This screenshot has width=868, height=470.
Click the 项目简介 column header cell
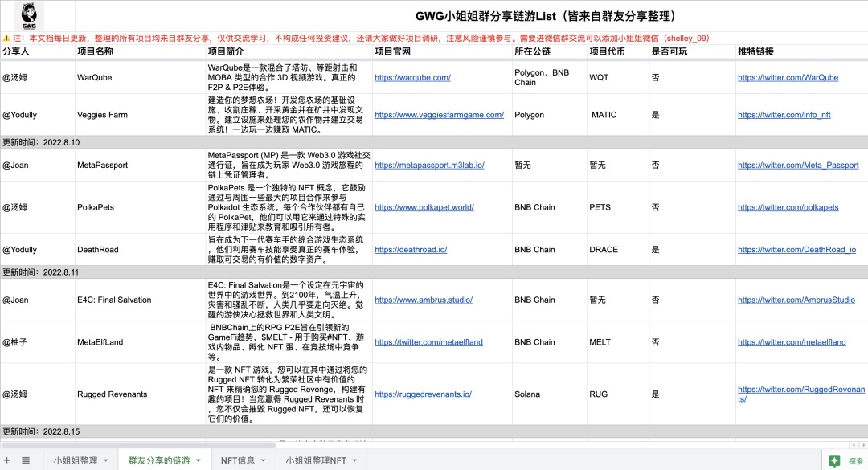point(289,51)
